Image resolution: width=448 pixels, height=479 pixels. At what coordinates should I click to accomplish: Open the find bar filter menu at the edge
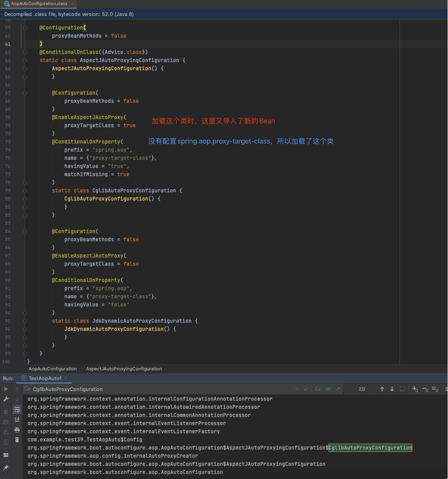coord(446,389)
